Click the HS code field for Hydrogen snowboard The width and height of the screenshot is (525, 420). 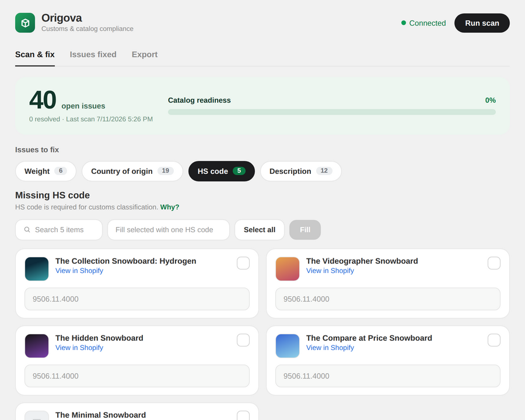pyautogui.click(x=137, y=299)
